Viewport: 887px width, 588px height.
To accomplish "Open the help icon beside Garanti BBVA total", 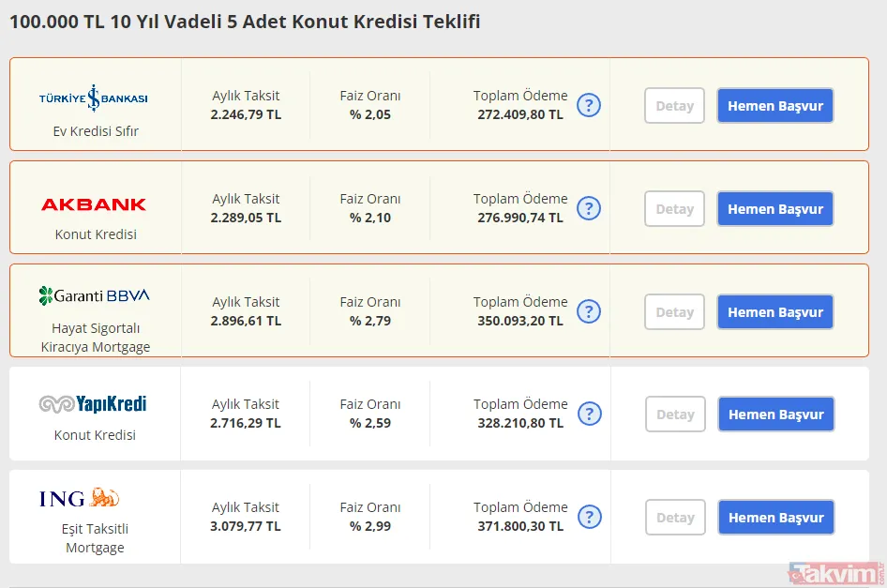I will click(x=589, y=311).
